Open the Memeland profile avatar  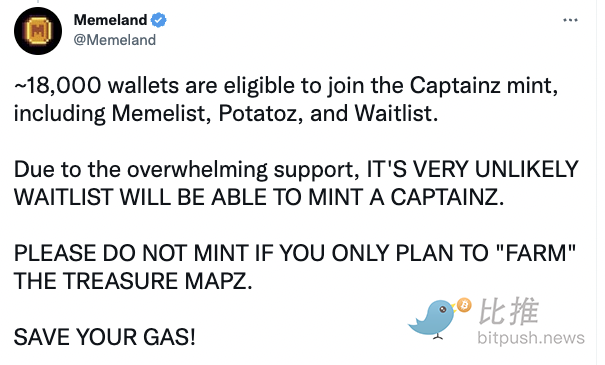(x=38, y=30)
